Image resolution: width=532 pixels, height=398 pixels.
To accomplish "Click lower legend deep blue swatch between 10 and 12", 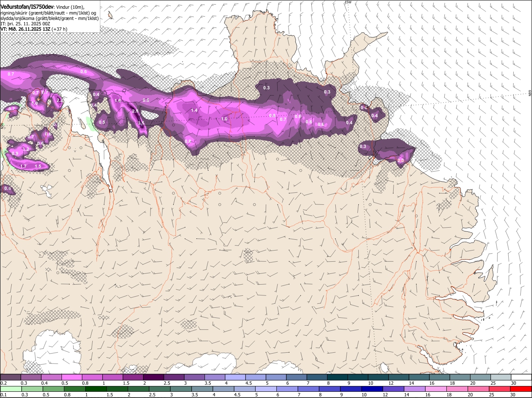I will tap(372, 389).
